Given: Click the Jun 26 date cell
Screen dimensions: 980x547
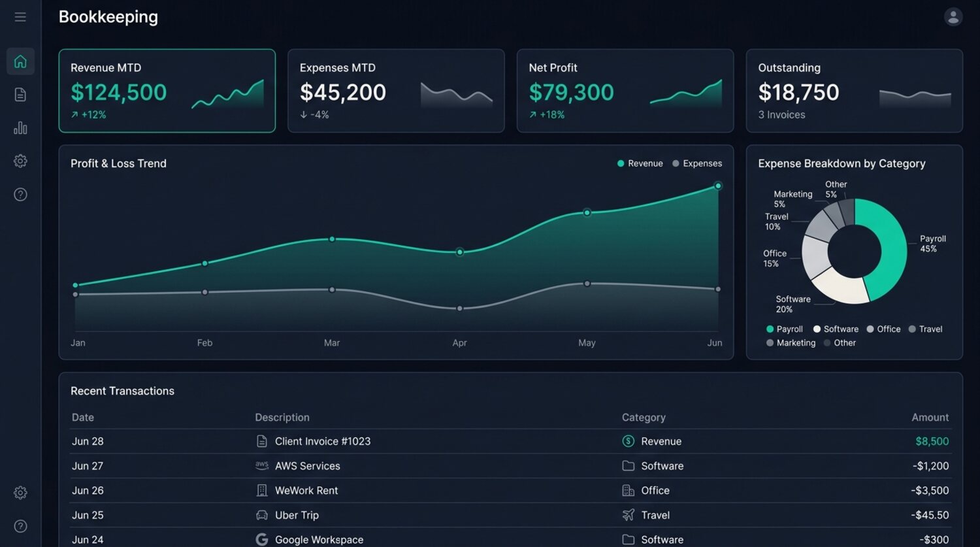Looking at the screenshot, I should [88, 490].
